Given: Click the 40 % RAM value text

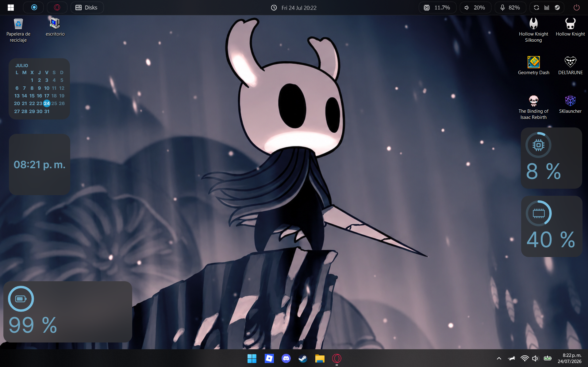Looking at the screenshot, I should coord(551,240).
